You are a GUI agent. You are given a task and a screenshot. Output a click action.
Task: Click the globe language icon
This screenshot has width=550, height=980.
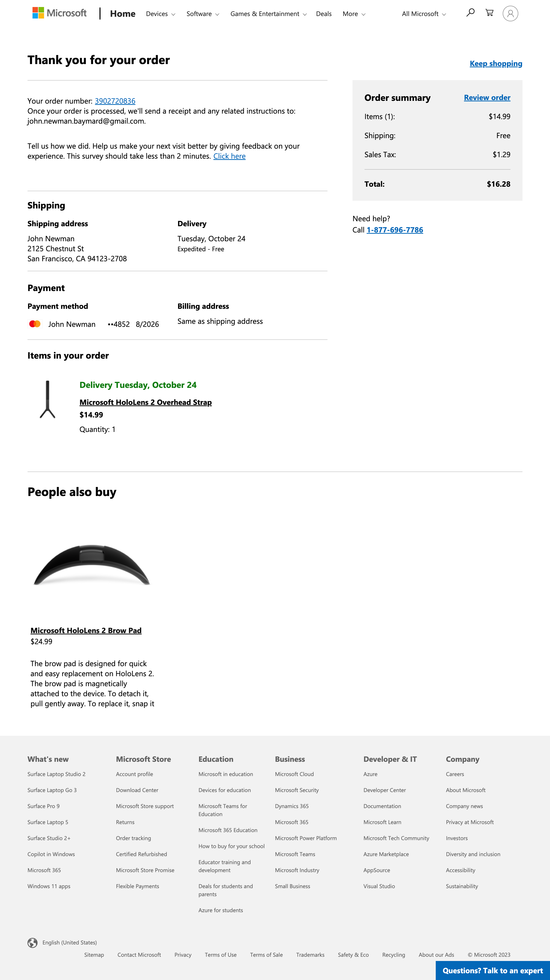(x=32, y=942)
